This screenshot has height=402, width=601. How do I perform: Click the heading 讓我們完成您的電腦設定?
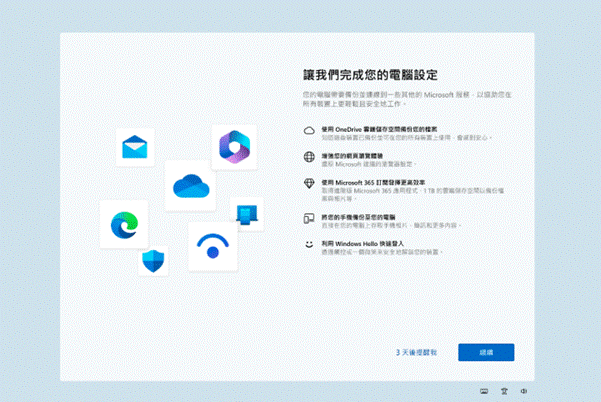click(x=370, y=75)
